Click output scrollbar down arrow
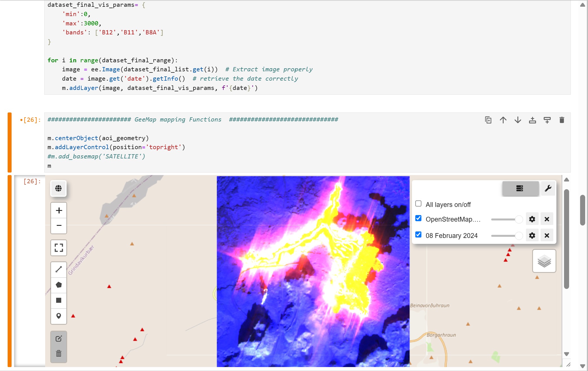588x371 pixels. click(566, 354)
